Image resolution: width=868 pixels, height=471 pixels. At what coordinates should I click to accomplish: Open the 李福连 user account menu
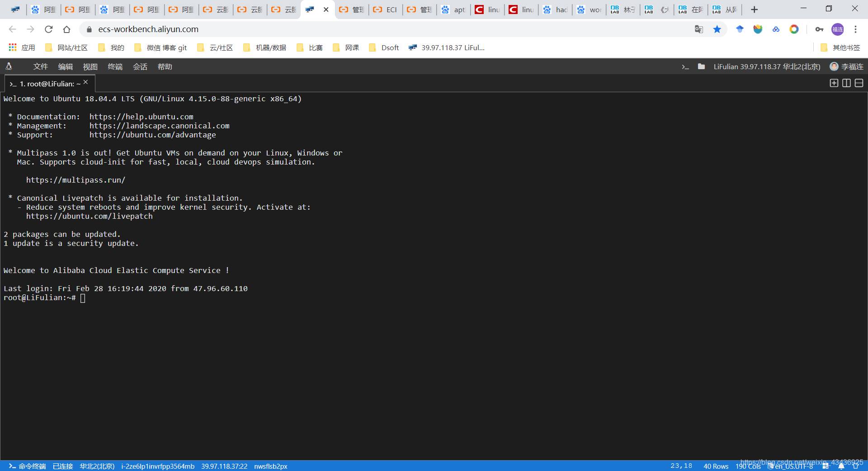[846, 66]
